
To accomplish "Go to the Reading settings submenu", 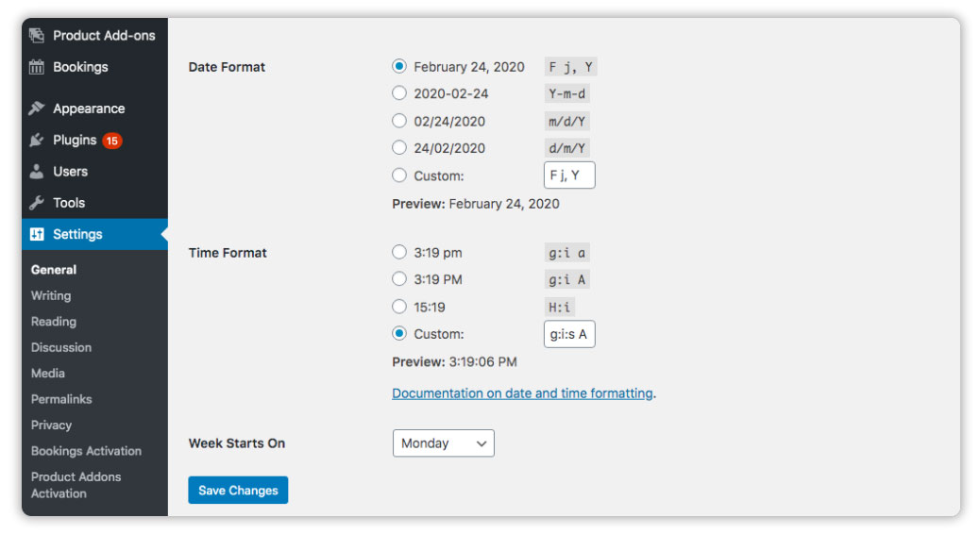I will pyautogui.click(x=54, y=322).
